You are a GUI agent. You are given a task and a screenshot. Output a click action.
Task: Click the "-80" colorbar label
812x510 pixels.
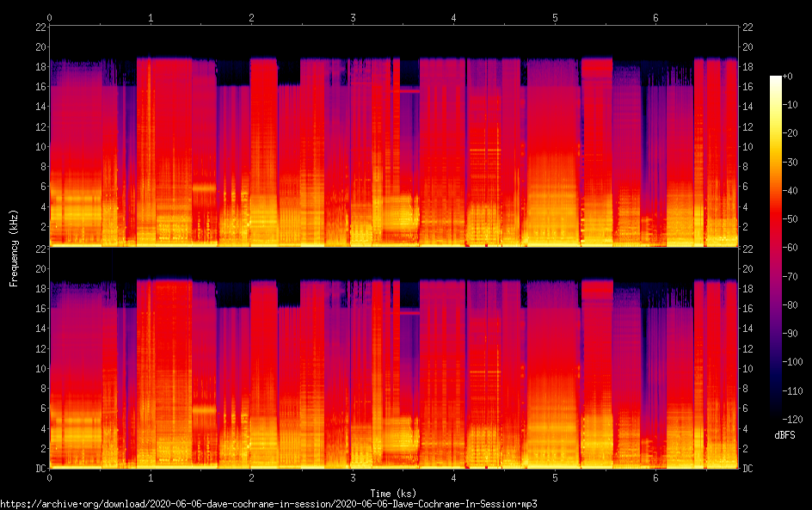[790, 305]
